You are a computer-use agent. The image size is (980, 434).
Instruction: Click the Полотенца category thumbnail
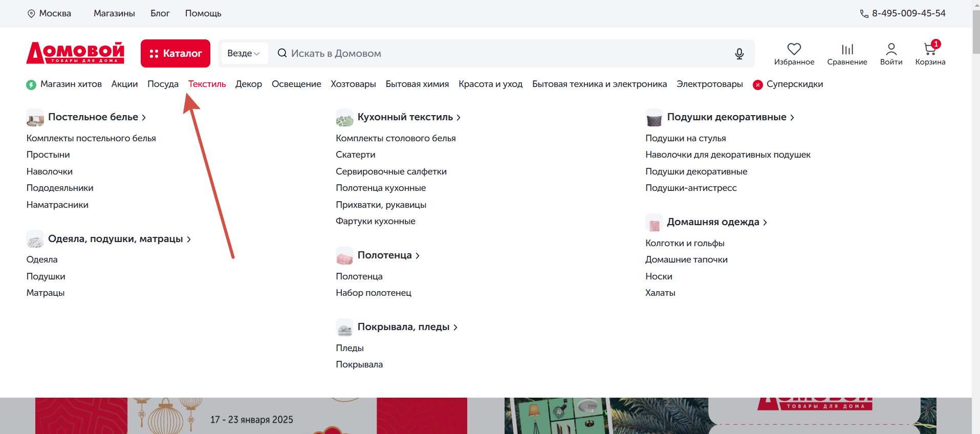[x=345, y=256]
